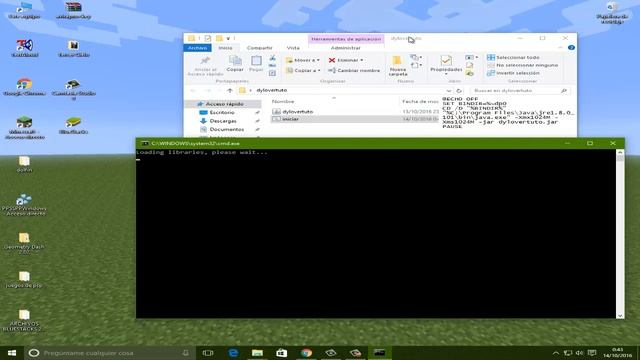The image size is (640, 360).
Task: Switch to the Inicio ribbon tab
Action: click(x=225, y=48)
